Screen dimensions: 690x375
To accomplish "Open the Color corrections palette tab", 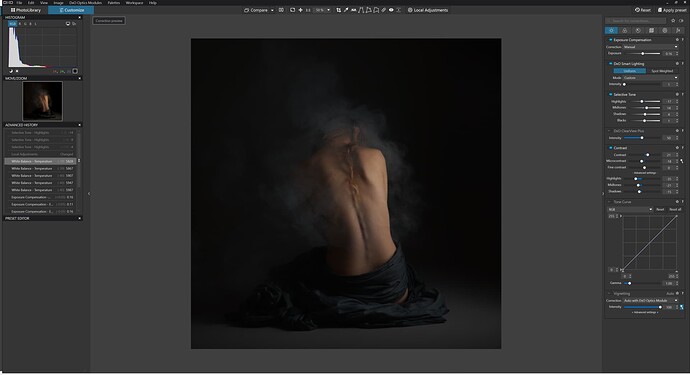I will [x=624, y=30].
